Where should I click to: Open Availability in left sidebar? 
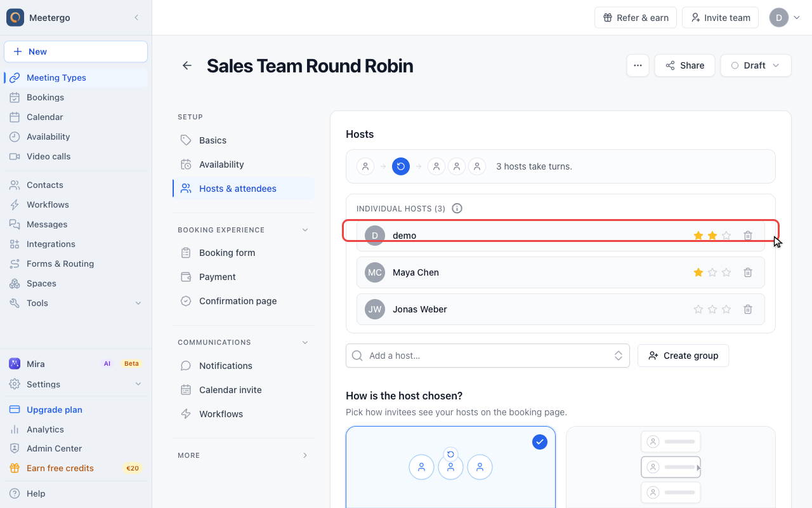pos(75,137)
